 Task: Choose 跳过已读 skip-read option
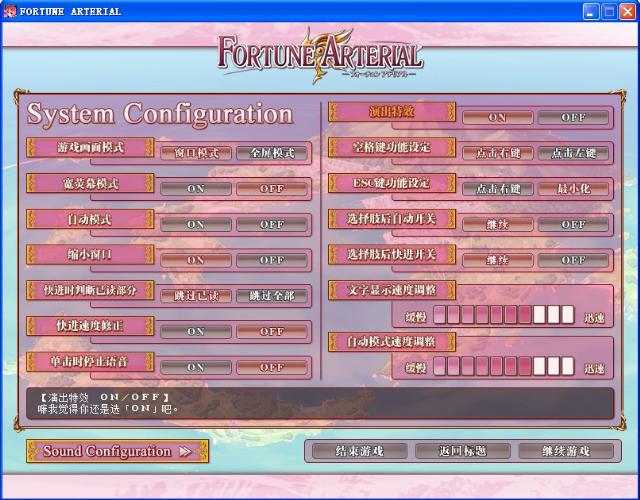click(196, 296)
